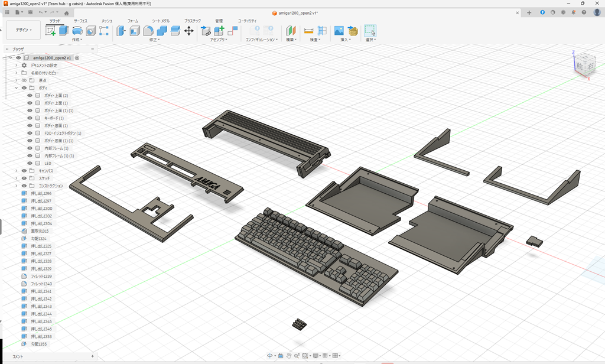
Task: Collapse the ボディ folder in the browser
Action: (x=16, y=88)
